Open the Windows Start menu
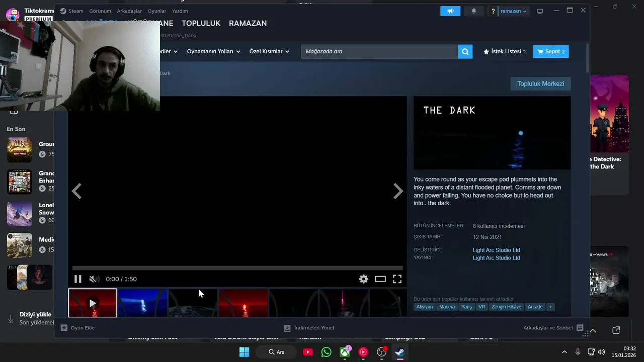This screenshot has height=362, width=644. pos(244,352)
